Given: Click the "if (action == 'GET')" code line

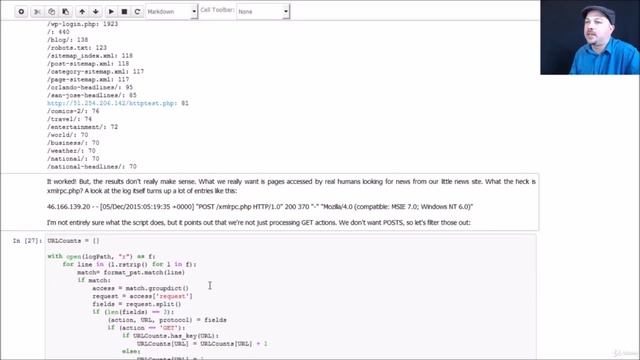Looking at the screenshot, I should (147, 328).
